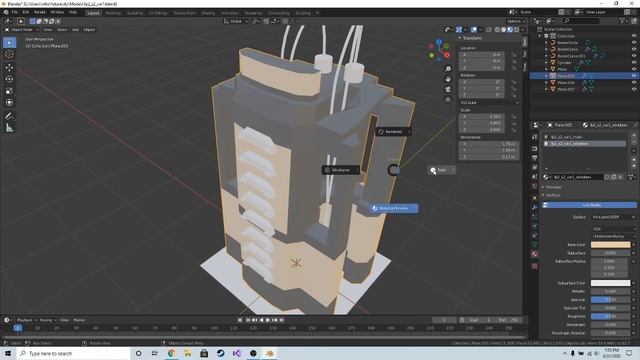Open the Modifier wrench properties tab

tap(535, 207)
